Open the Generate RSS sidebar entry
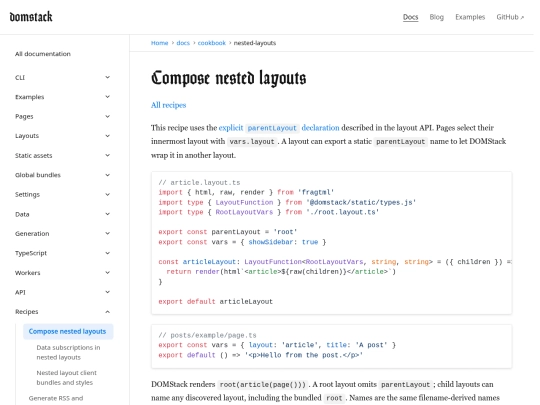The image size is (540, 405). point(56,398)
